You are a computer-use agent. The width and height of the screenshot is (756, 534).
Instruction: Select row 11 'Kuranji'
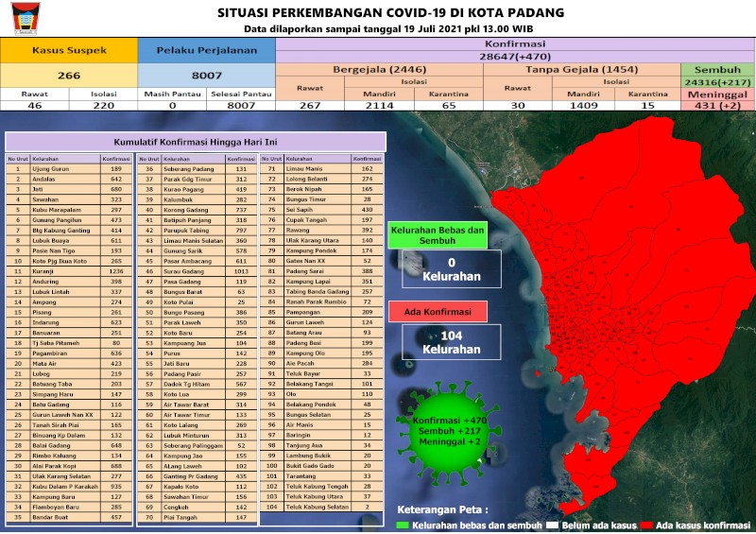click(x=69, y=271)
